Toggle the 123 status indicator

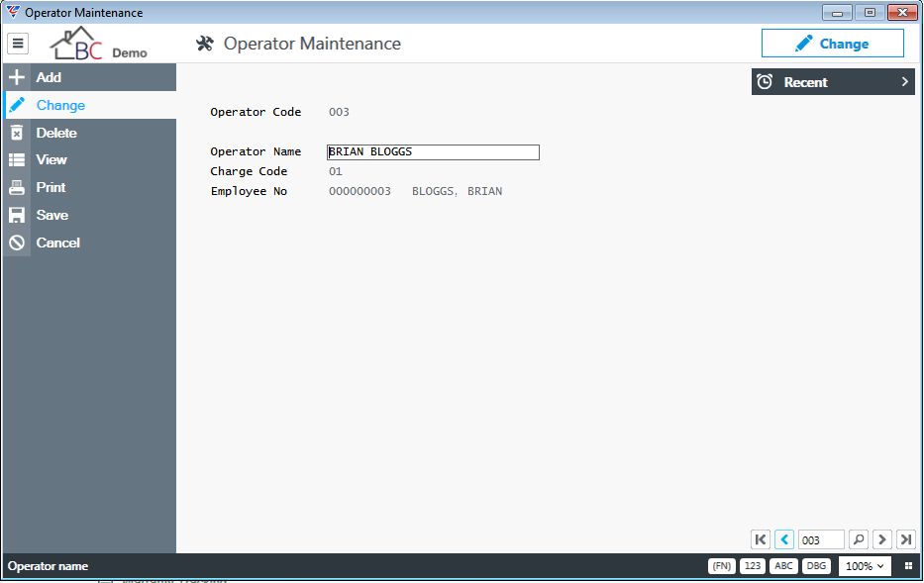pos(753,566)
